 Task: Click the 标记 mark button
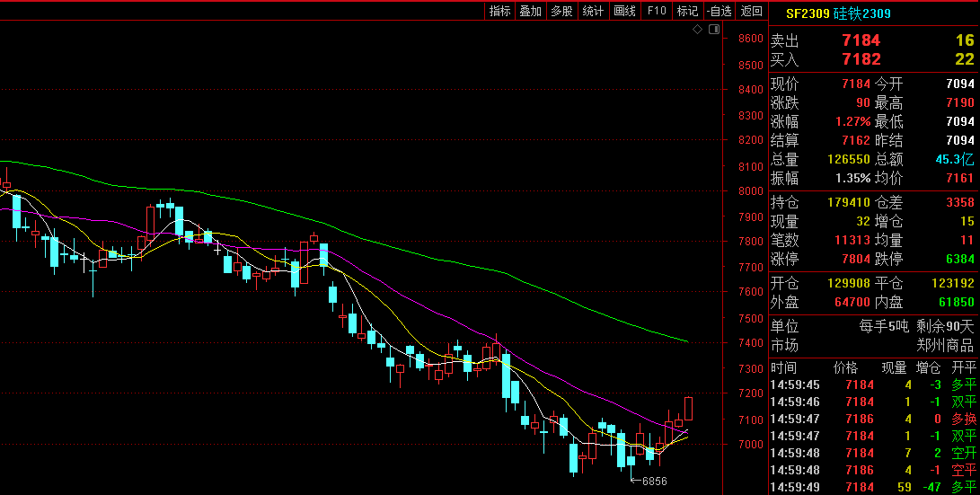tap(687, 11)
